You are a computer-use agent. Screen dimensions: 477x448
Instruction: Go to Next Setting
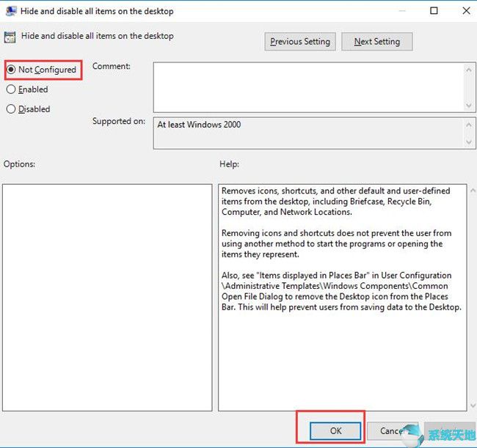coord(377,42)
